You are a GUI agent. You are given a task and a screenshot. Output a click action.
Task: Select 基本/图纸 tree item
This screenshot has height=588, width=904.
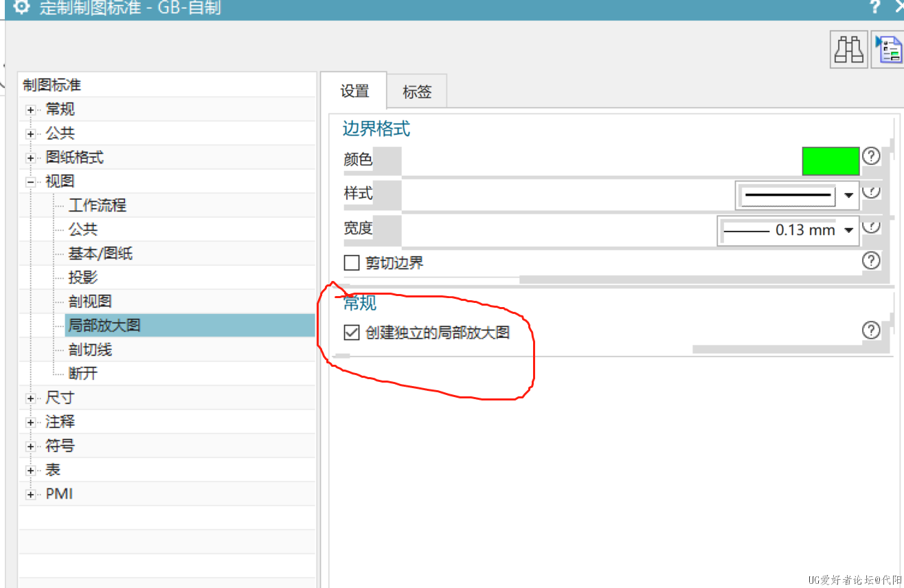100,253
